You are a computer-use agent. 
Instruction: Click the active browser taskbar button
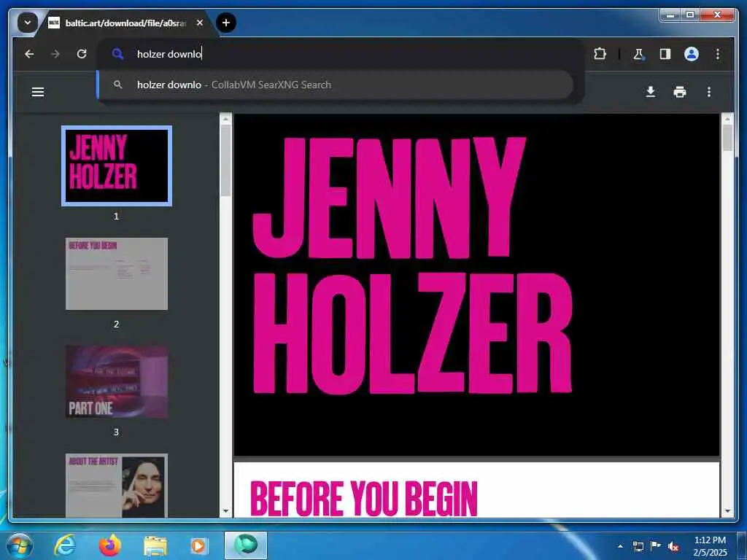(x=246, y=545)
